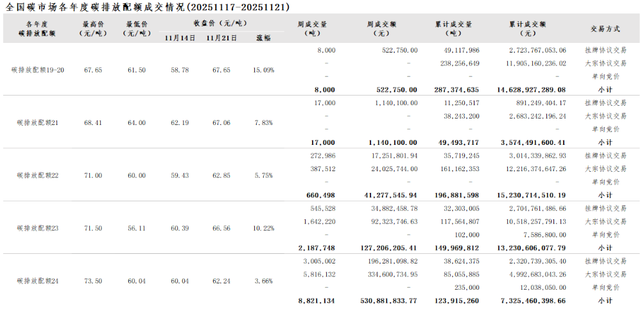Select the 8,821,134 weekly volume subtotal cell
The width and height of the screenshot is (644, 318).
pos(317,301)
